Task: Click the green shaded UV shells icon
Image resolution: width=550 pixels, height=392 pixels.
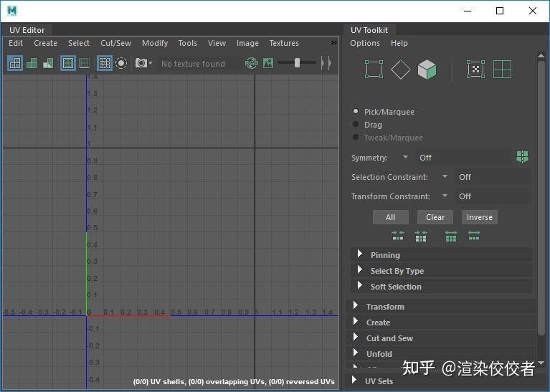Action: (x=32, y=63)
